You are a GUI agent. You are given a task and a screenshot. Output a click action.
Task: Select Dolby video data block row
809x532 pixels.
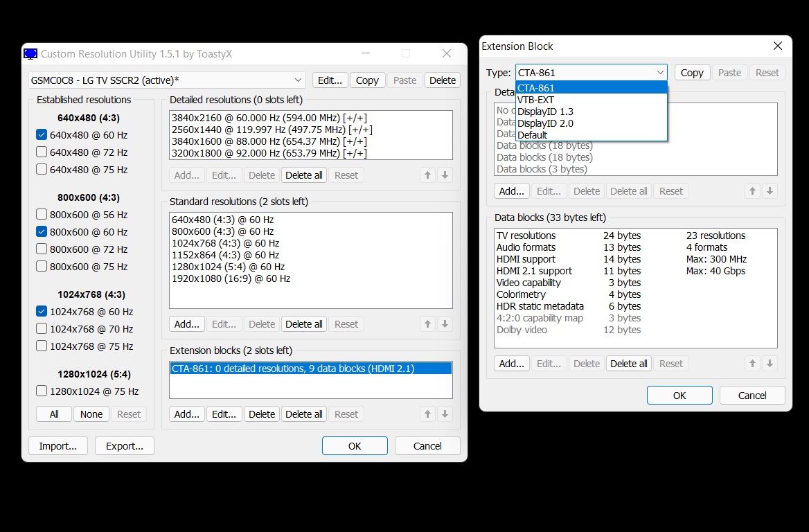pyautogui.click(x=636, y=330)
